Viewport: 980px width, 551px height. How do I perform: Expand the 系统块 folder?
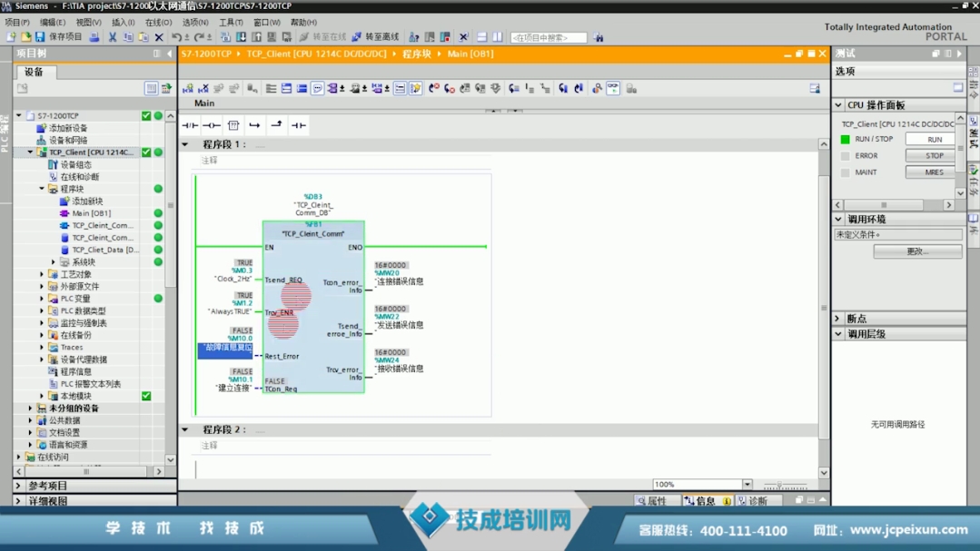(53, 261)
